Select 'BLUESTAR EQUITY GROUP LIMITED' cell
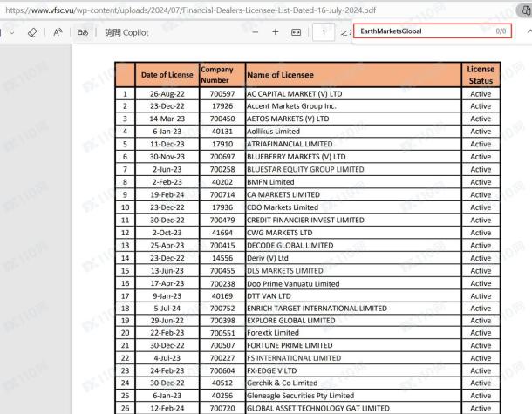Image resolution: width=532 pixels, height=414 pixels. coord(353,170)
